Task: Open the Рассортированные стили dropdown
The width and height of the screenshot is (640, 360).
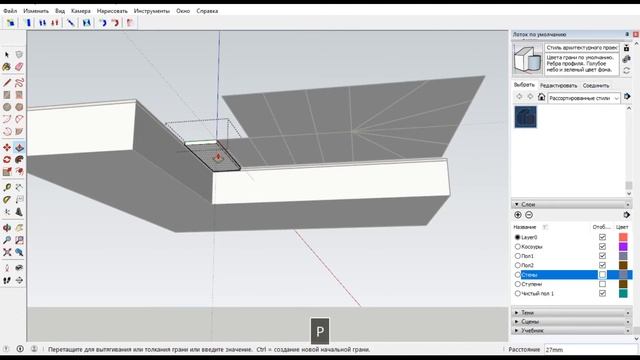Action: coord(584,98)
